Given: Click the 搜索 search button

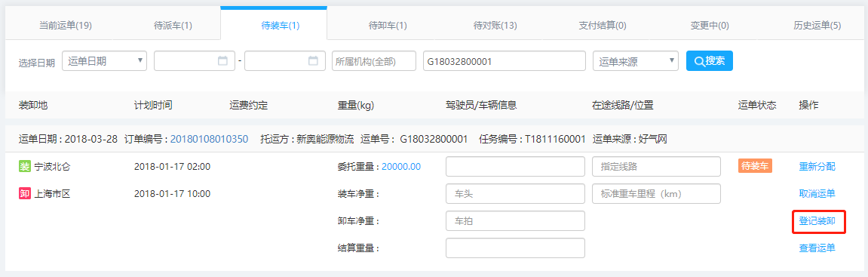Looking at the screenshot, I should 710,61.
